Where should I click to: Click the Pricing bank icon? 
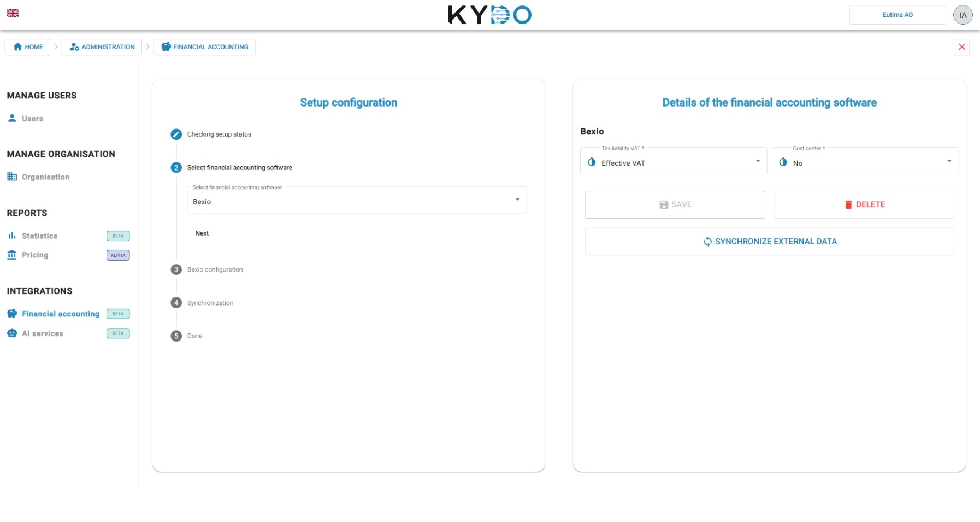(12, 255)
